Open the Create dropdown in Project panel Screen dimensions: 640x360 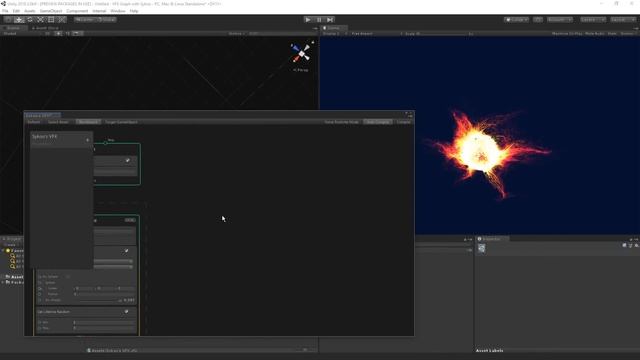point(10,244)
